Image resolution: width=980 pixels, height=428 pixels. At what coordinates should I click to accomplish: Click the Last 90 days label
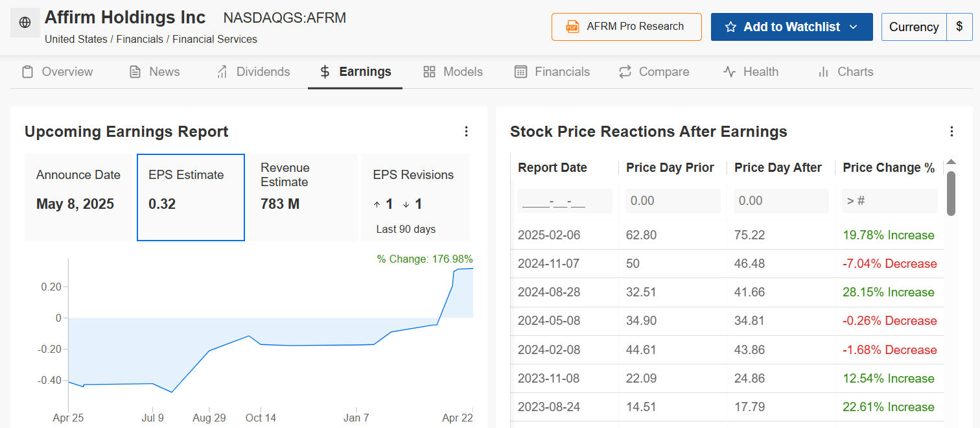tap(406, 230)
